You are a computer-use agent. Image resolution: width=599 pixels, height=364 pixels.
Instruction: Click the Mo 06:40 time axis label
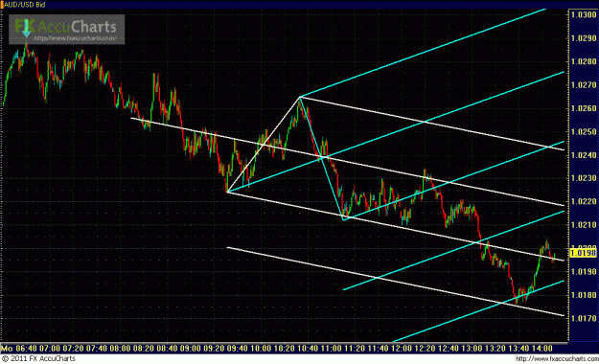(x=19, y=349)
